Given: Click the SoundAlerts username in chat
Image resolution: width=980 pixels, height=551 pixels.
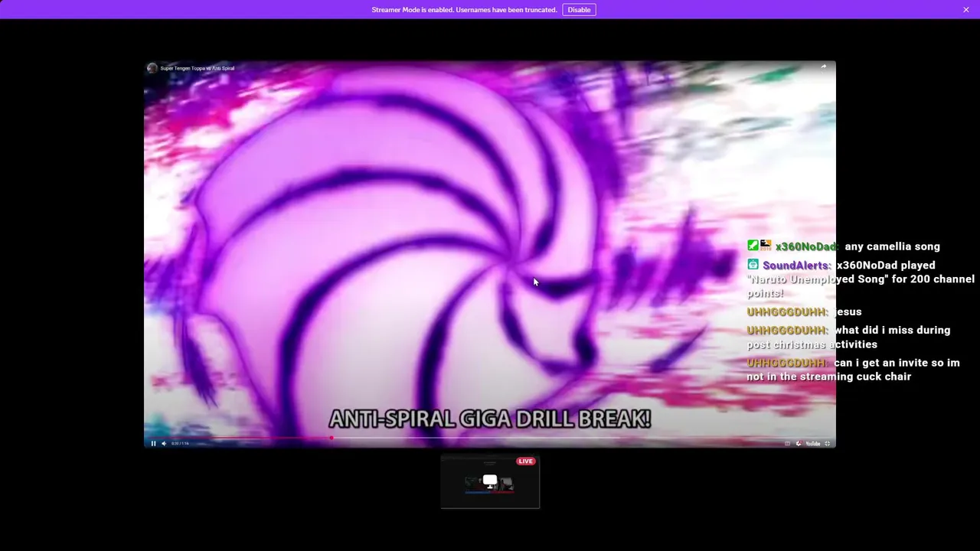Looking at the screenshot, I should (796, 266).
